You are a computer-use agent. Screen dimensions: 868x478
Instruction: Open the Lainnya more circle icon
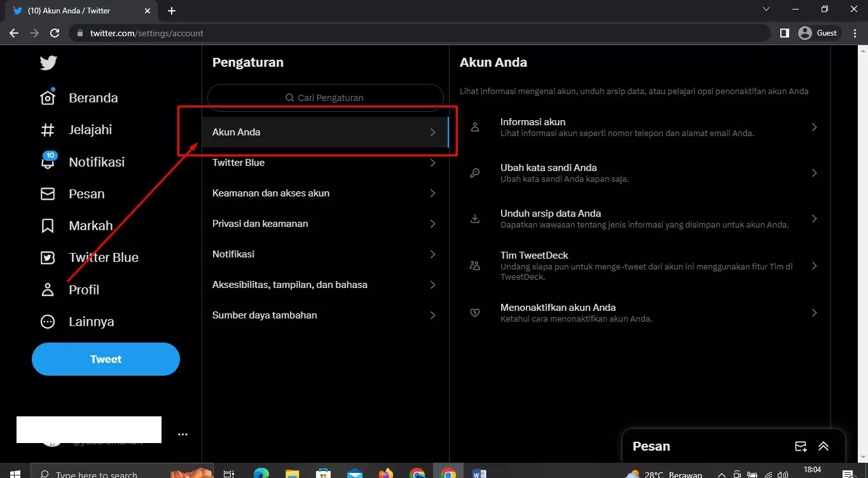48,322
